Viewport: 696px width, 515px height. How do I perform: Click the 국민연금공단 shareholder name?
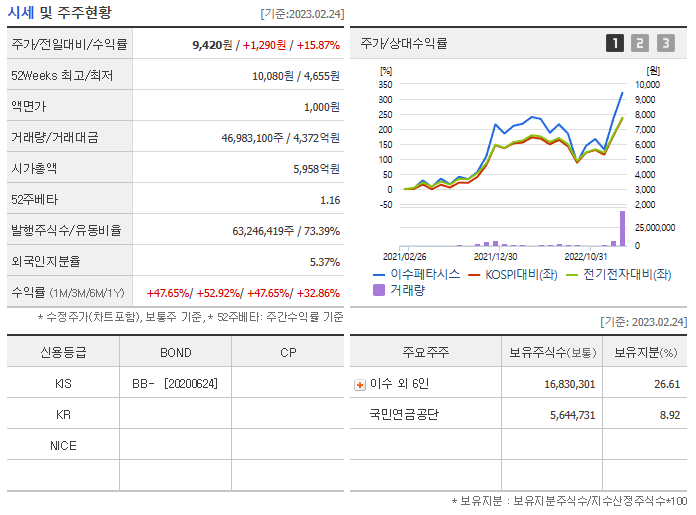click(404, 415)
